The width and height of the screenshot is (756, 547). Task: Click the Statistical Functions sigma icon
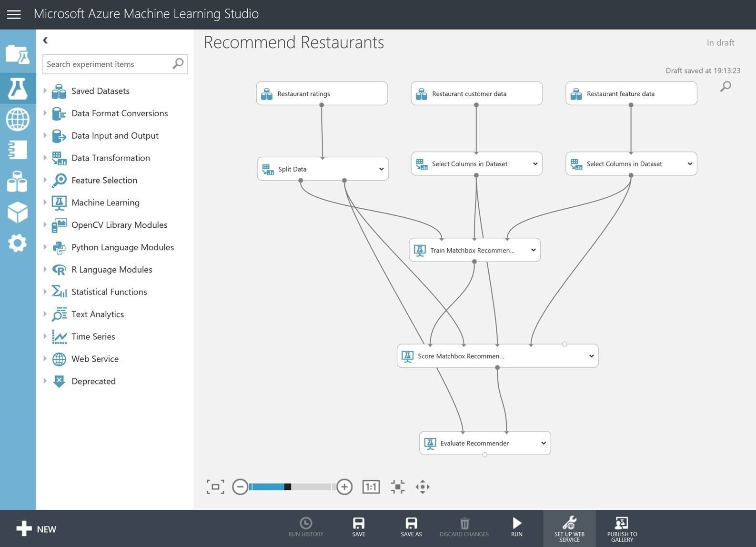point(59,292)
